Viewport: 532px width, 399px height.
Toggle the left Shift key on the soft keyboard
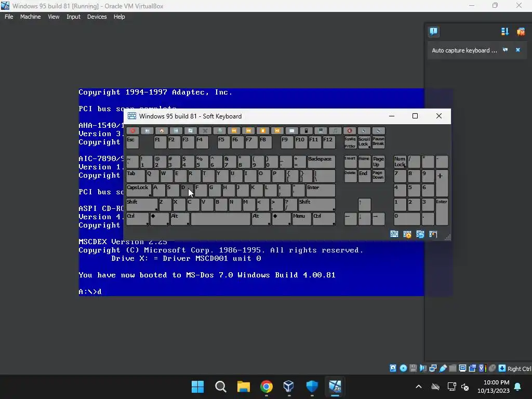click(142, 205)
